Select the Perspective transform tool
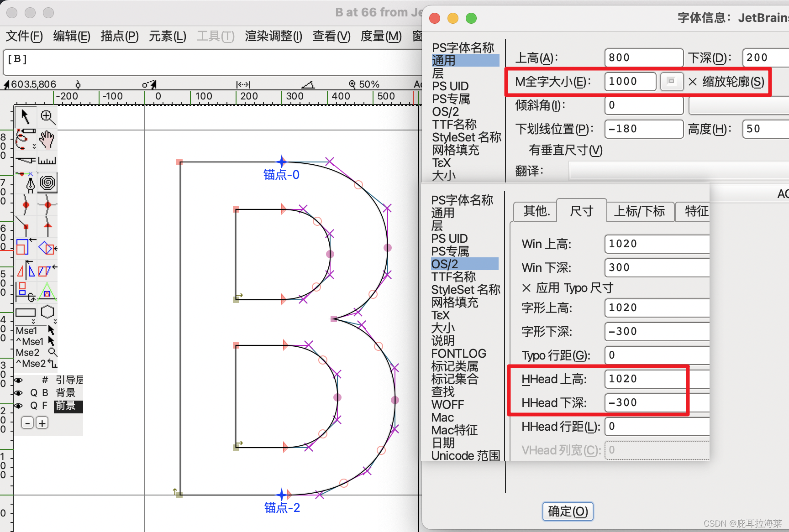The height and width of the screenshot is (532, 789). pos(47,292)
